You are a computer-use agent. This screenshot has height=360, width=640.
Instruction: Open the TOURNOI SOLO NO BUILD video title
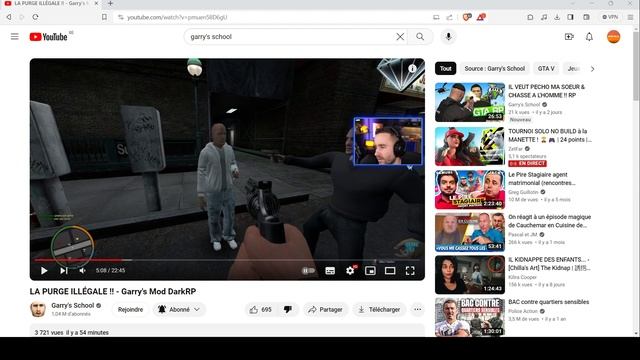click(550, 135)
